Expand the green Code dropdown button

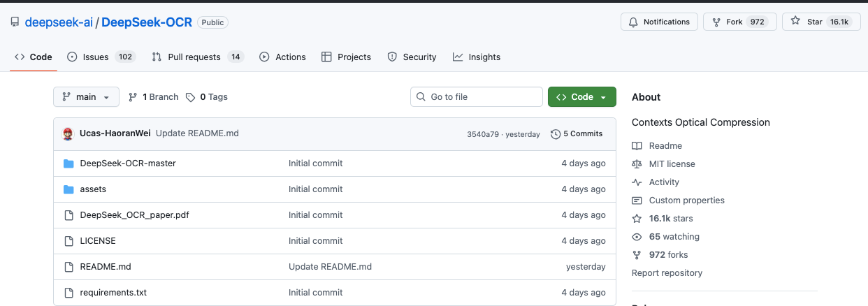pos(581,97)
